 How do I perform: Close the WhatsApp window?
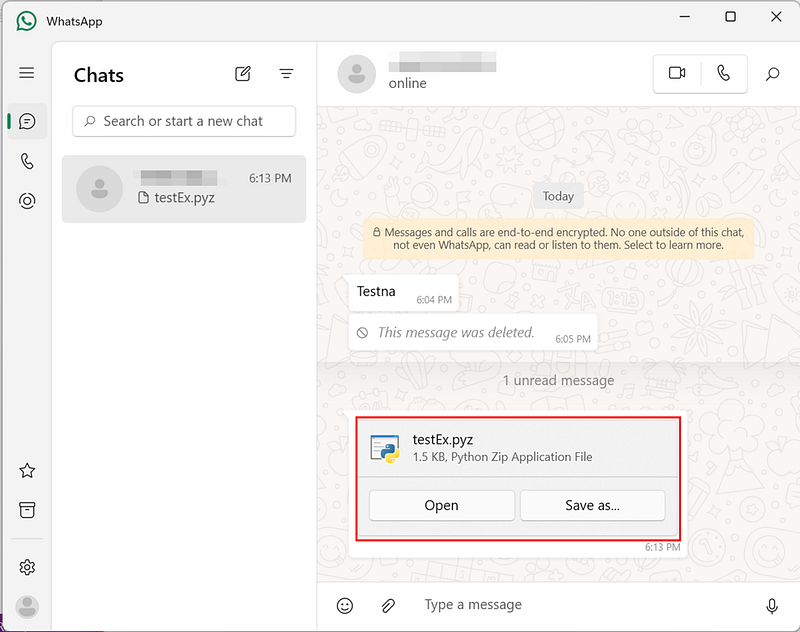pyautogui.click(x=776, y=17)
